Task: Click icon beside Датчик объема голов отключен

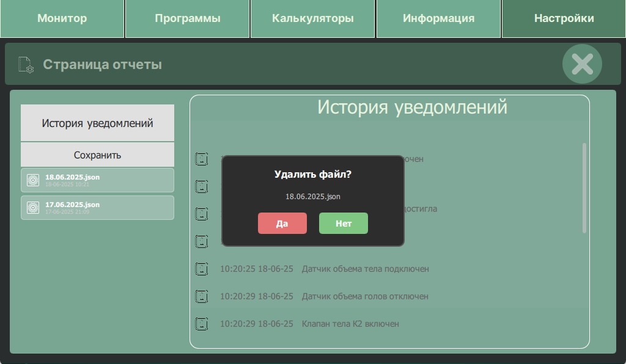Action: (202, 296)
